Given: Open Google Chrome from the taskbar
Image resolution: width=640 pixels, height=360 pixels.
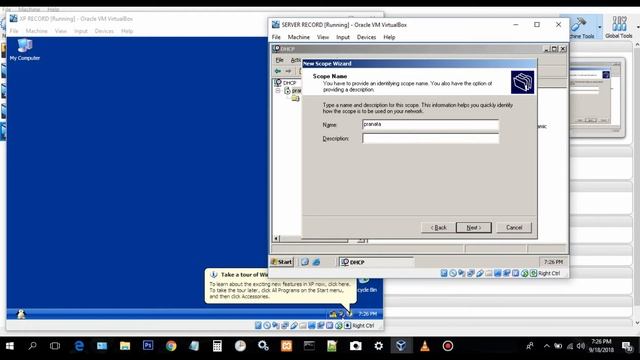Looking at the screenshot, I should [x=171, y=346].
